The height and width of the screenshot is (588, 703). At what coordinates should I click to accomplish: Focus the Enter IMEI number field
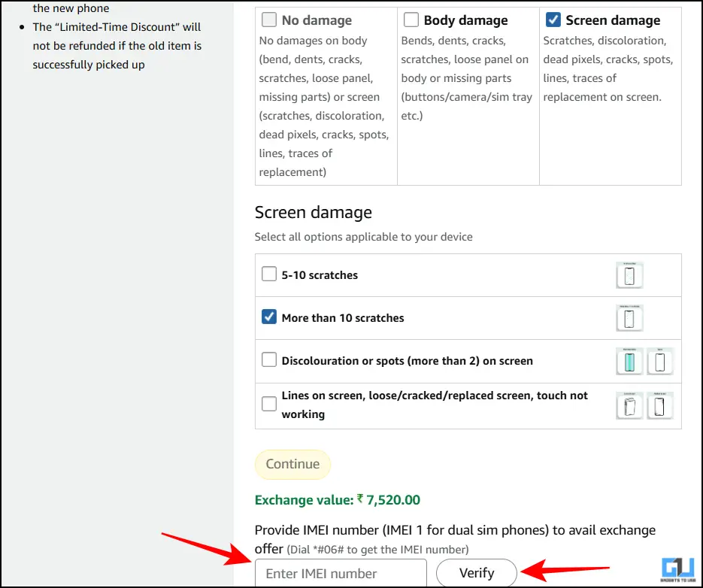(x=341, y=573)
